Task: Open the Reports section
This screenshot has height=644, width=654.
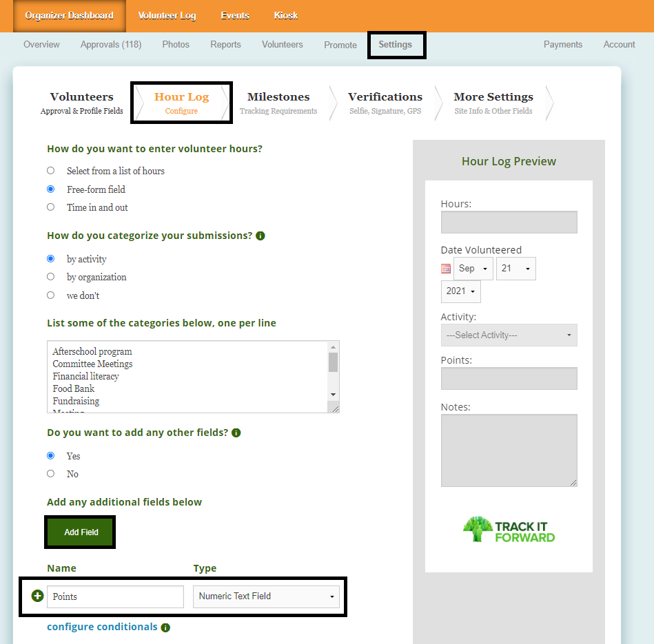Action: pos(225,45)
